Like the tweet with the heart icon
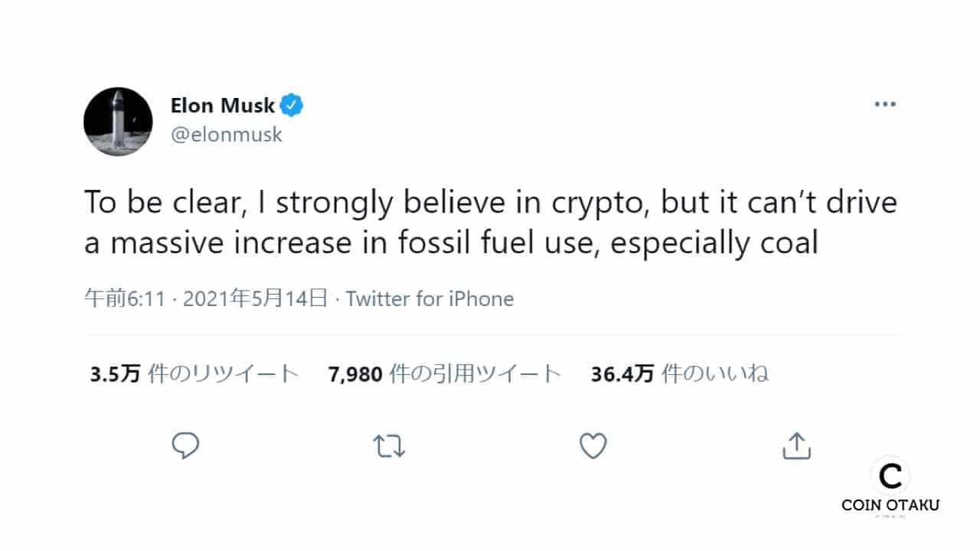980x551 pixels. pos(593,445)
